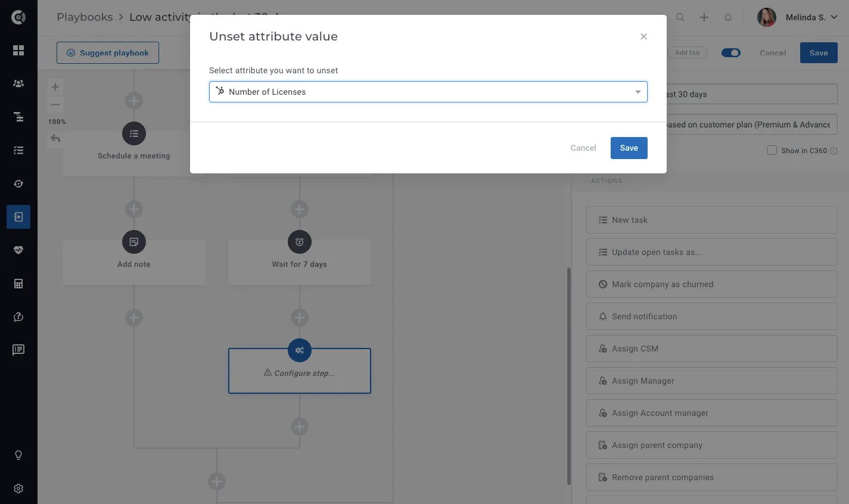The width and height of the screenshot is (849, 504).
Task: Open the Number of Licenses attribute dropdown
Action: tap(428, 92)
